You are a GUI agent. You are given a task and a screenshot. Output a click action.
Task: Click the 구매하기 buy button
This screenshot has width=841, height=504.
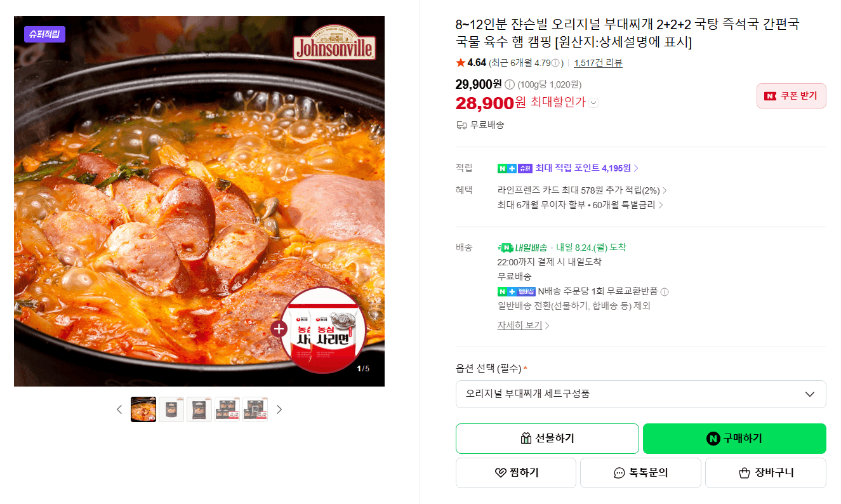pyautogui.click(x=734, y=439)
